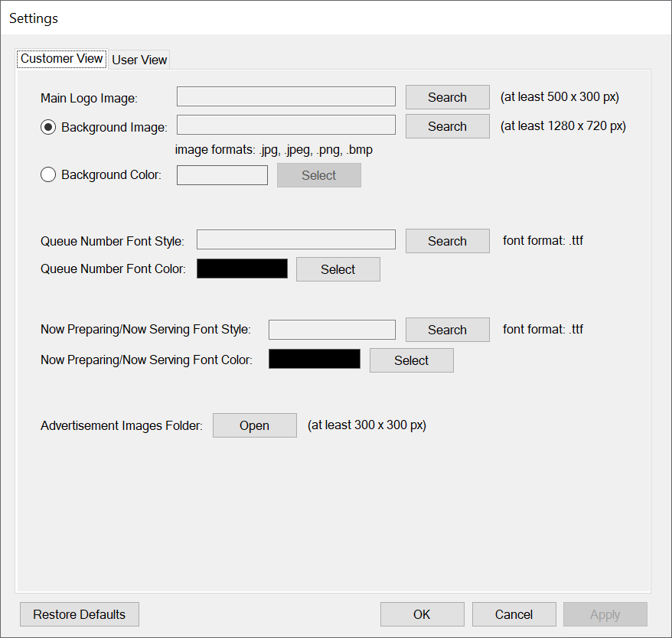672x638 pixels.
Task: Click the Now Serving Font Color swatch
Action: [x=314, y=360]
